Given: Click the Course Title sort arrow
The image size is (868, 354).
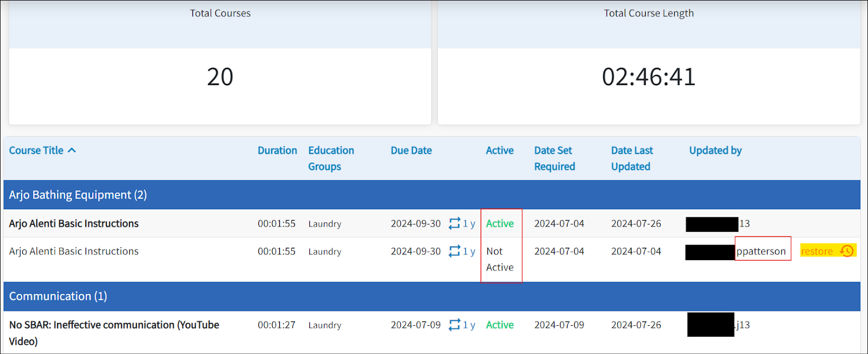Looking at the screenshot, I should [72, 150].
